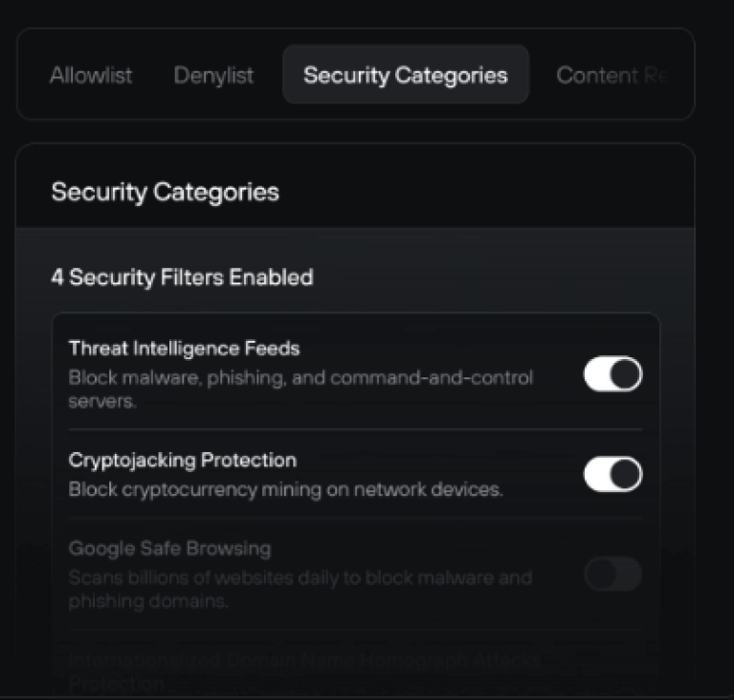Select the Security Categories tab
Screen dimensions: 734x700
[x=405, y=75]
